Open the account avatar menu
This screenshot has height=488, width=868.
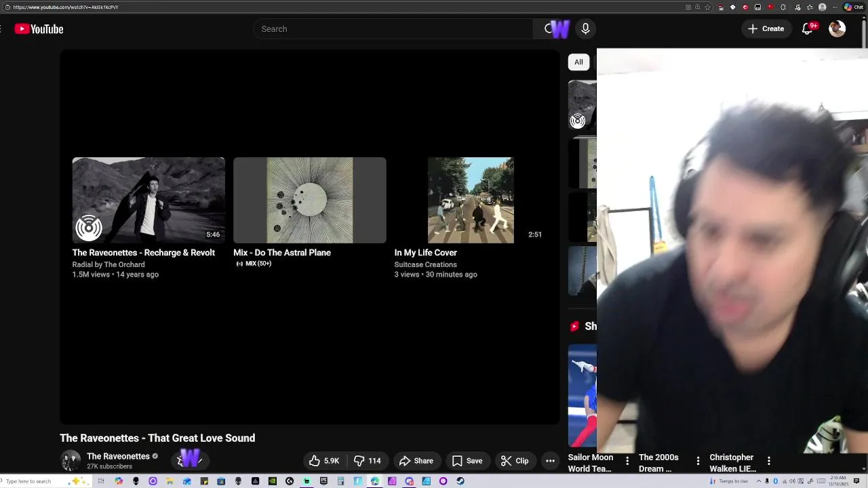coord(837,28)
